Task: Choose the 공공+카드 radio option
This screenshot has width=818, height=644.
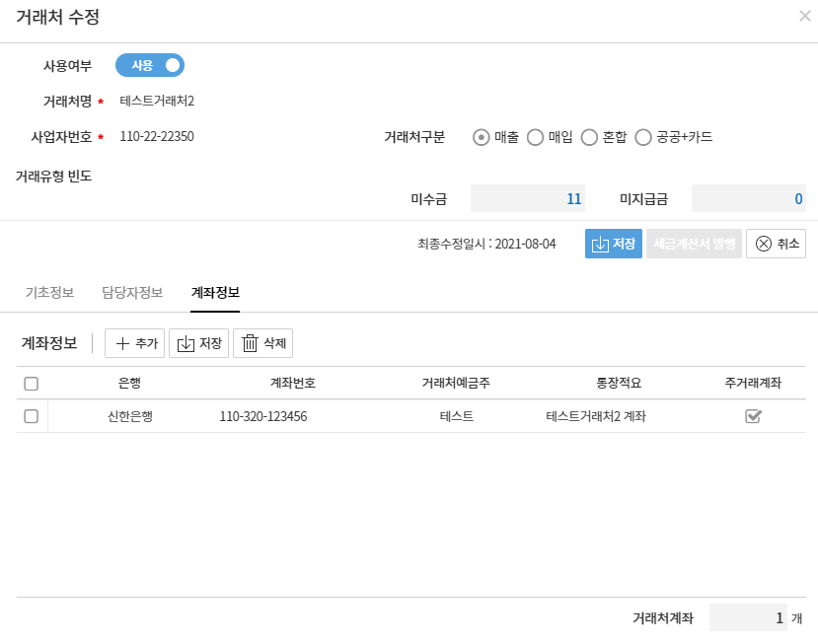Action: (x=643, y=137)
